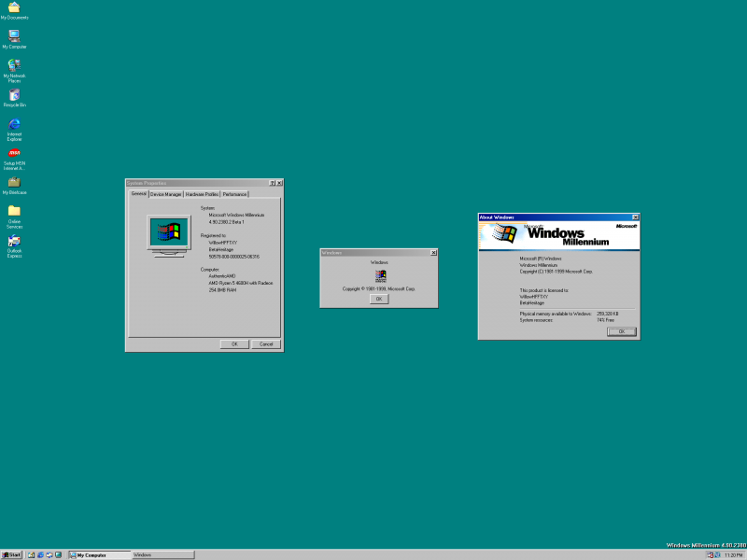Select the My Documents desktop icon

click(14, 10)
